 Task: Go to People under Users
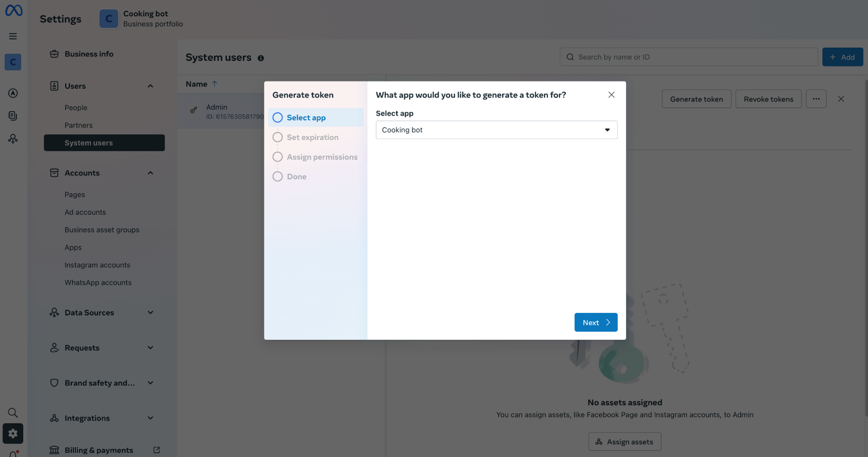click(x=76, y=108)
